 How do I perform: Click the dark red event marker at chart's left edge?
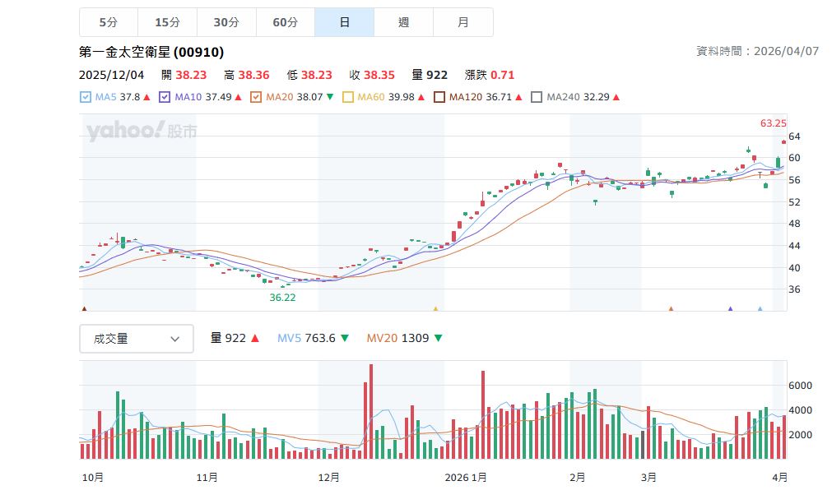84,309
